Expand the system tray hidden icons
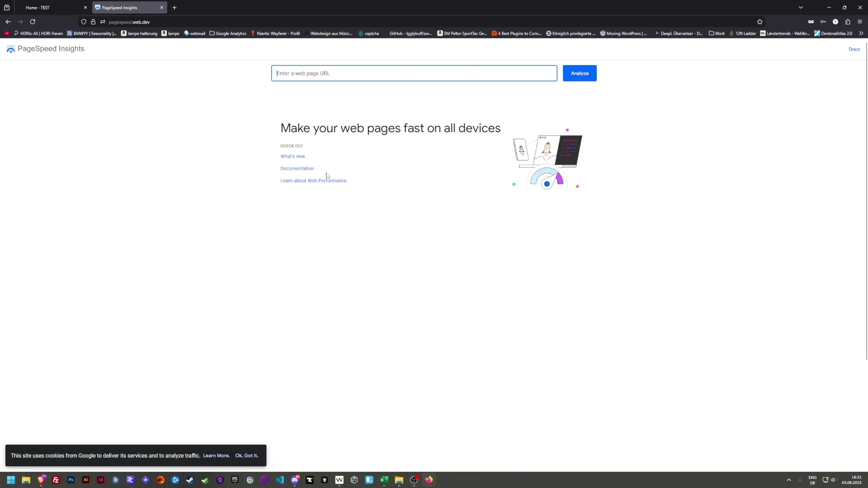The width and height of the screenshot is (868, 488). pos(789,480)
